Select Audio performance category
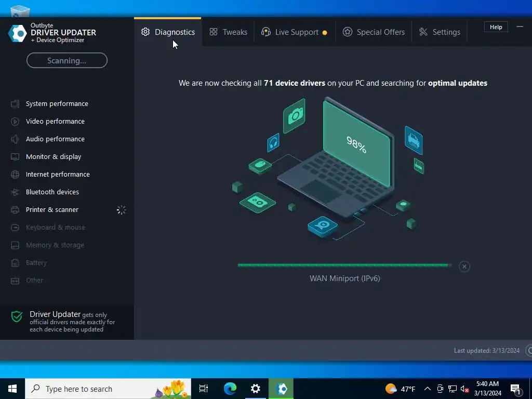This screenshot has width=532, height=399. (x=55, y=139)
